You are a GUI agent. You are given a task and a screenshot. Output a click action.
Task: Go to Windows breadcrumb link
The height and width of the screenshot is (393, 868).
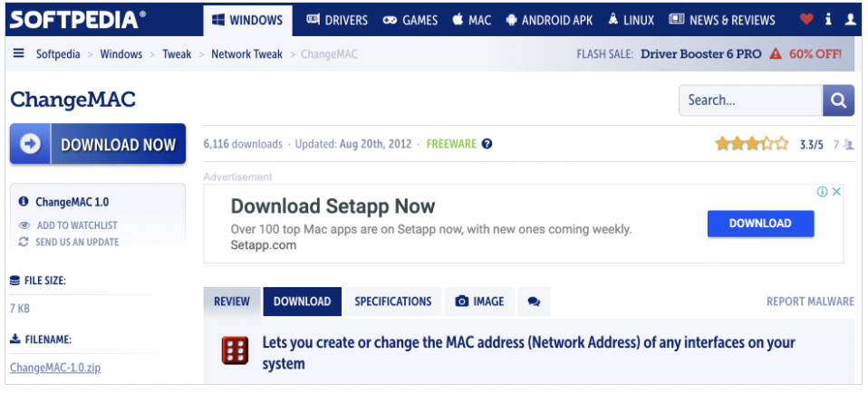point(121,54)
